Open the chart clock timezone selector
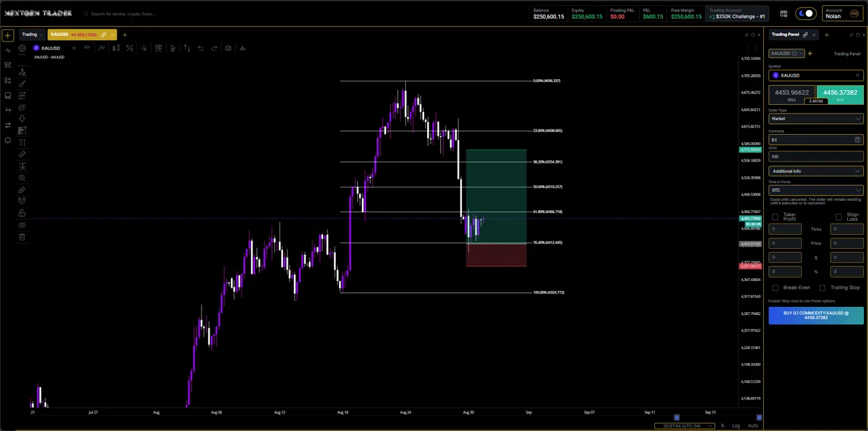The image size is (868, 431). 684,426
